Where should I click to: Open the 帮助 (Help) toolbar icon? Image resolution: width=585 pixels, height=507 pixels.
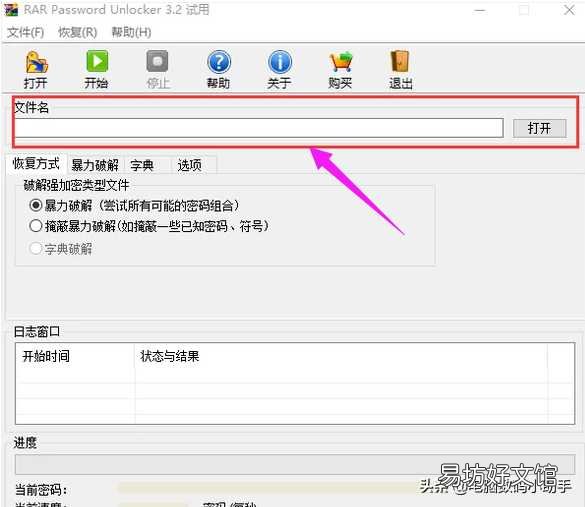click(x=219, y=70)
